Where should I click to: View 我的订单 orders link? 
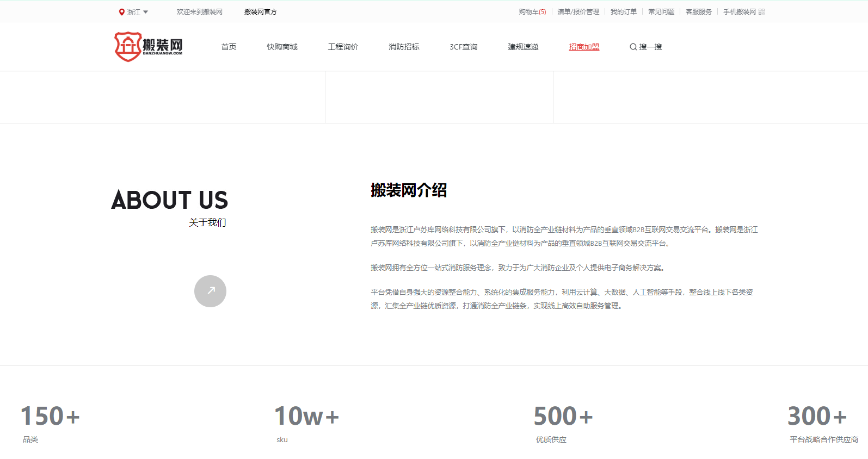pyautogui.click(x=623, y=12)
